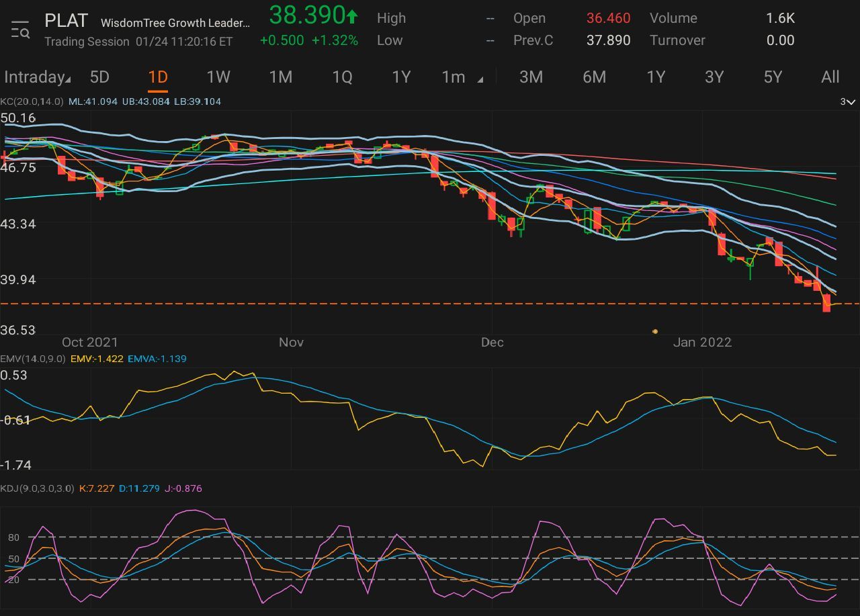The width and height of the screenshot is (860, 616).
Task: Click the K:7.227 value label
Action: [x=97, y=488]
